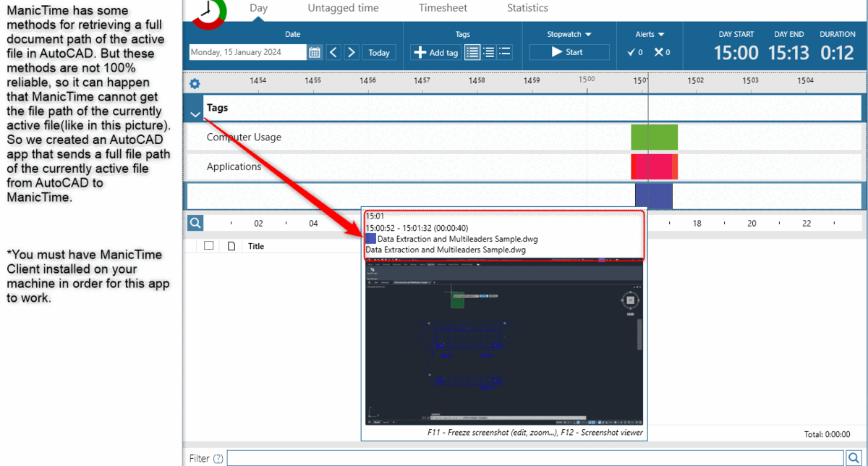
Task: Click the blue Documents timeline block
Action: click(x=653, y=196)
